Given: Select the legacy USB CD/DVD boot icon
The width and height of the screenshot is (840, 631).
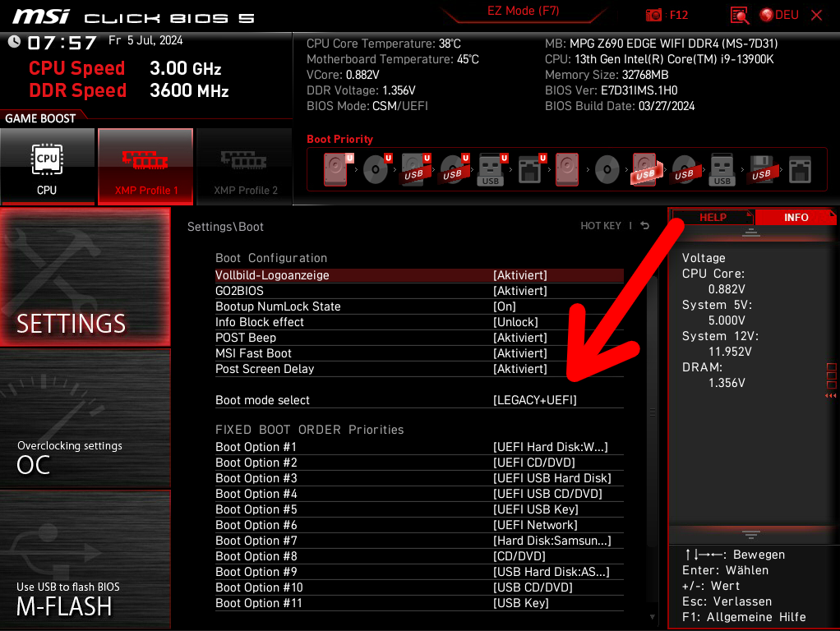Looking at the screenshot, I should click(684, 170).
